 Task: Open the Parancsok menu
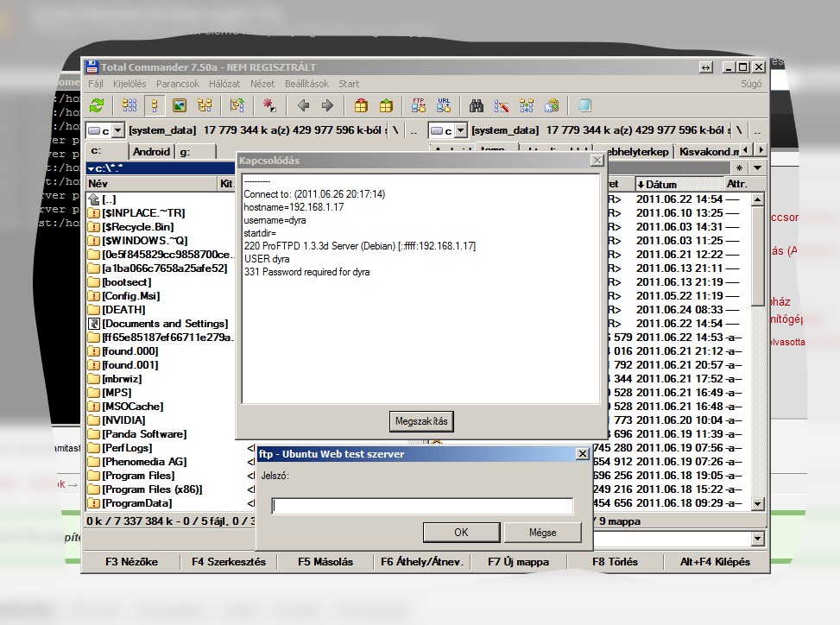point(177,84)
